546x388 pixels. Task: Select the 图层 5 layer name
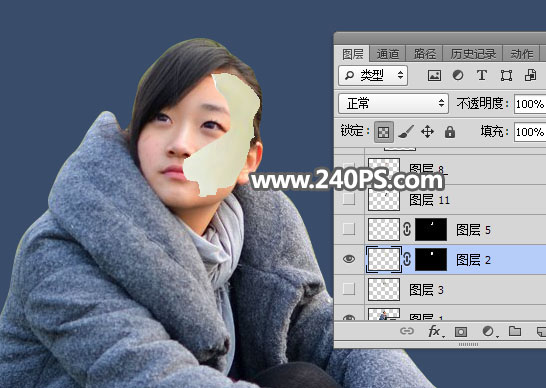pyautogui.click(x=473, y=230)
